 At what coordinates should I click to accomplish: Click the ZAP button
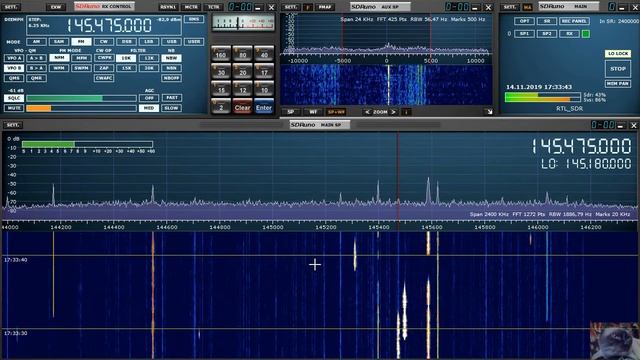(x=104, y=68)
